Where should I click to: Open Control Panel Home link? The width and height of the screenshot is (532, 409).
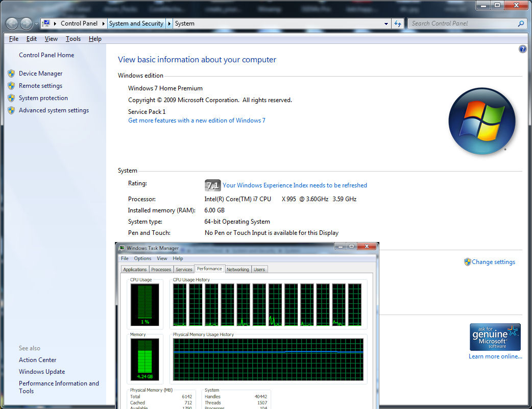pos(46,55)
